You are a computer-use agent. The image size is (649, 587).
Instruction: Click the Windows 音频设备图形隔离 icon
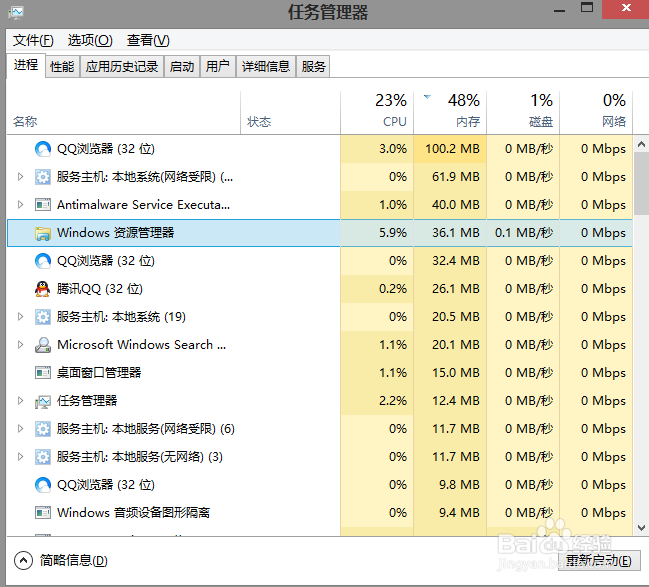point(43,513)
